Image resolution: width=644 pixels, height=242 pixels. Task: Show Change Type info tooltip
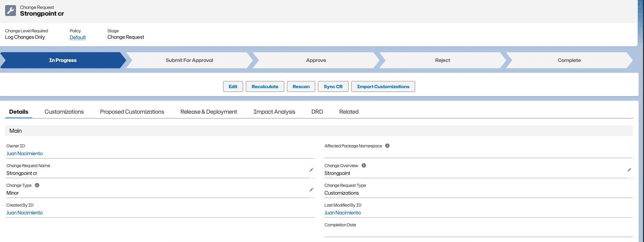37,185
